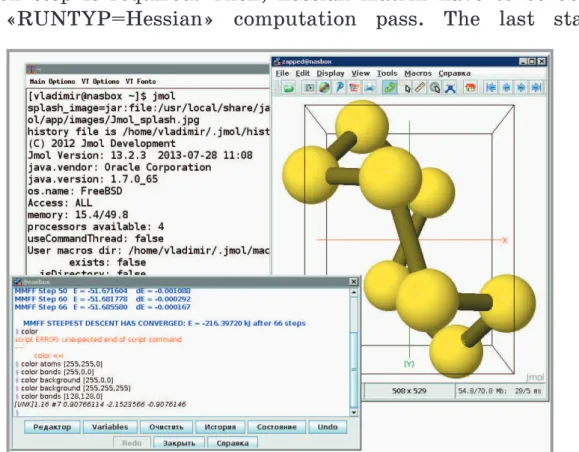
Task: Open the Tools menu in Jmol
Action: pos(387,73)
